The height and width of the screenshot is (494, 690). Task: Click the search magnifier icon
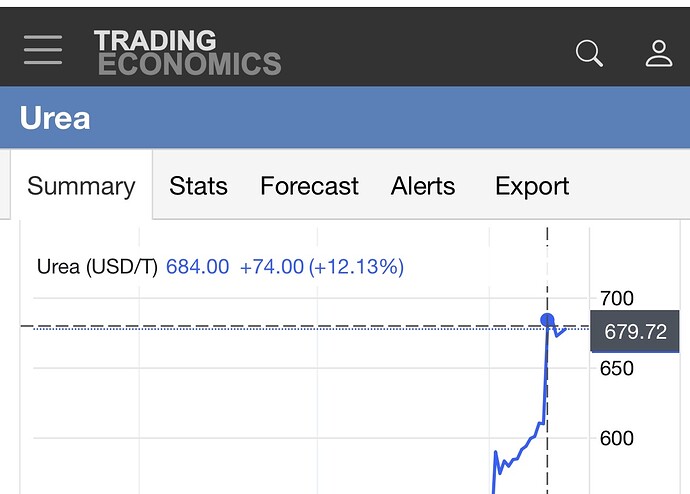click(x=590, y=53)
